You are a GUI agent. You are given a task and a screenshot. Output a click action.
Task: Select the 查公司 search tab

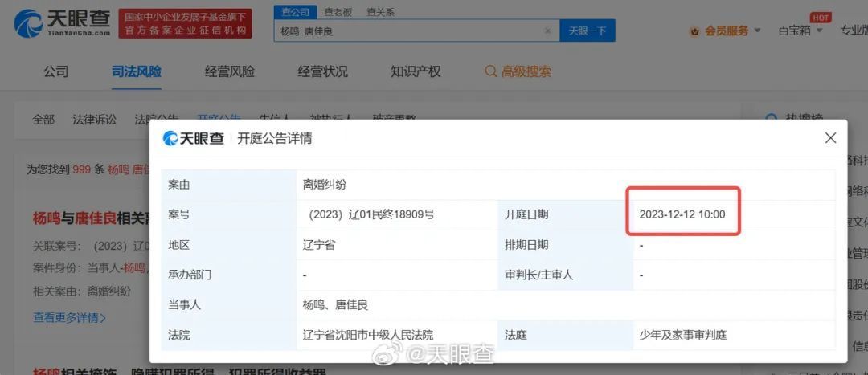tap(295, 12)
